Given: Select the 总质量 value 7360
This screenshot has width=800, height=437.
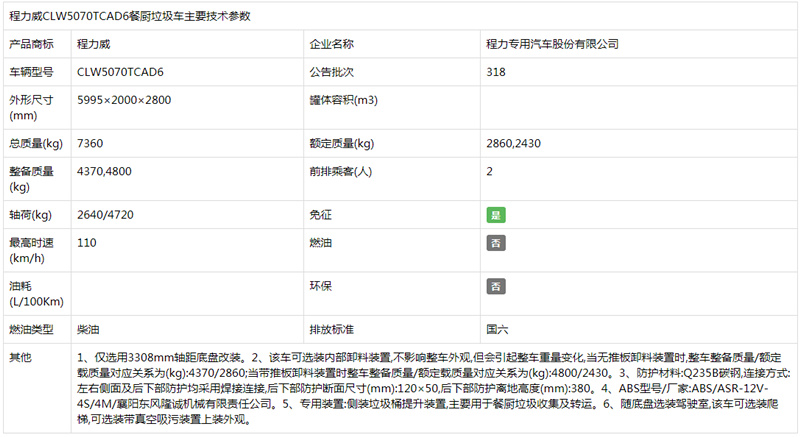Looking at the screenshot, I should pyautogui.click(x=90, y=143).
